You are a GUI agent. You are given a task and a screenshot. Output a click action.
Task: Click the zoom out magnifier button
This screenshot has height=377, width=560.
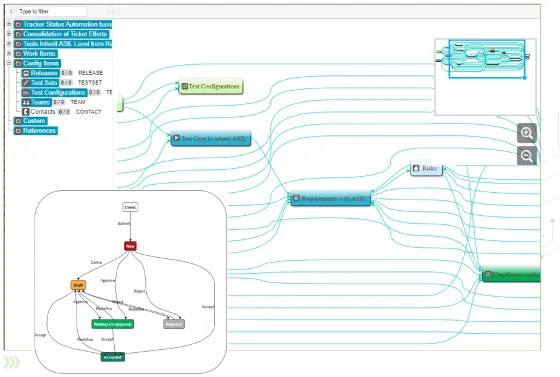(527, 156)
